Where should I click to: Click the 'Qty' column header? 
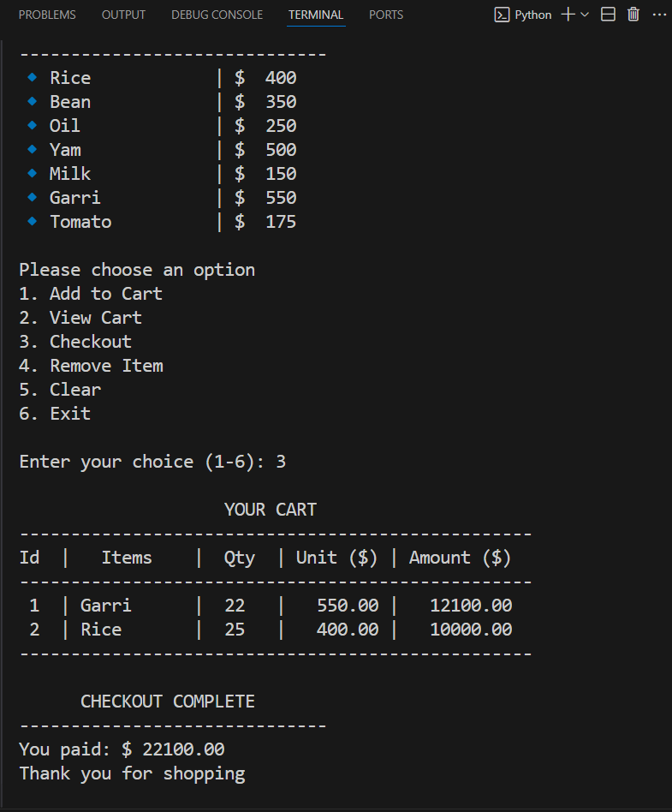point(240,558)
